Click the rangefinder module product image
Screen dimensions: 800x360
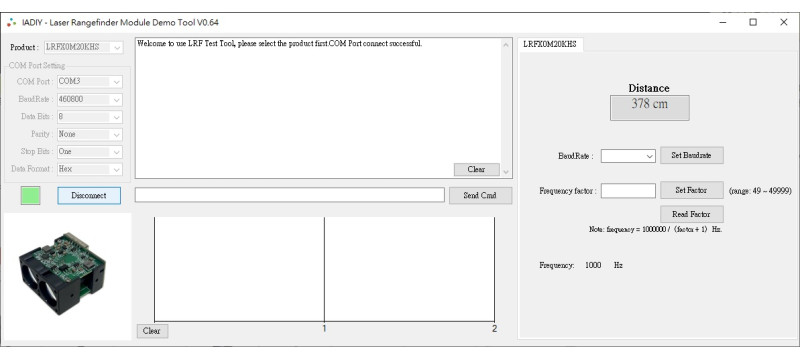pyautogui.click(x=62, y=274)
